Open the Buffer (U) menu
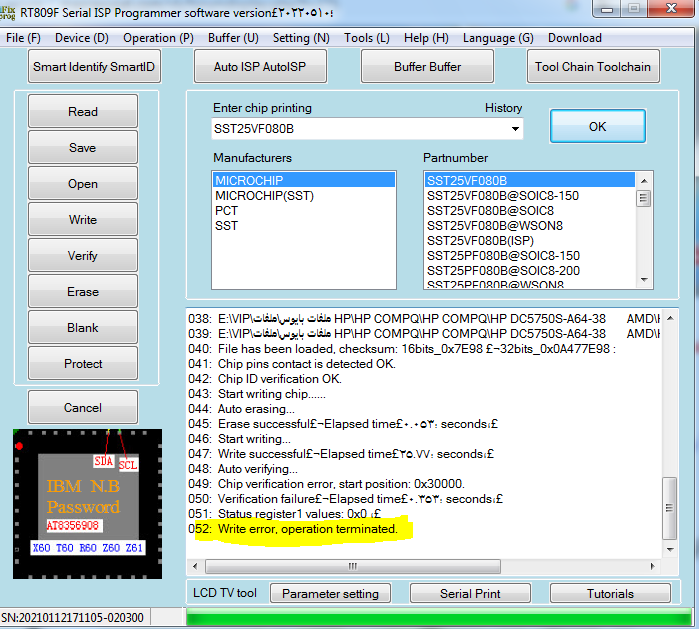 [233, 38]
